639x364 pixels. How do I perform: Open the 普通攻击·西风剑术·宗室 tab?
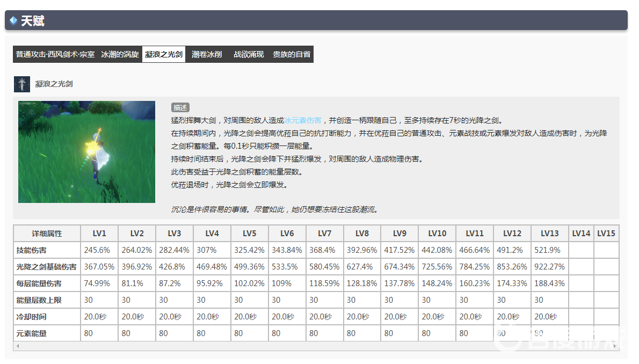[x=55, y=54]
